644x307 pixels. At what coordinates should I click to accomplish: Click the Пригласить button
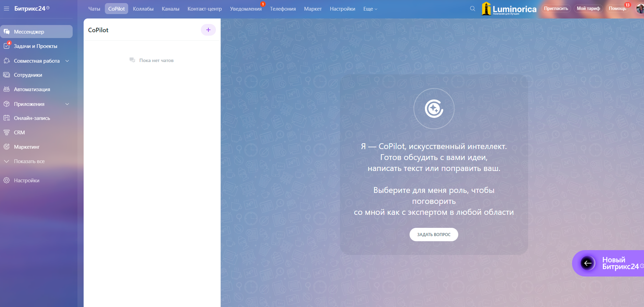pos(556,9)
